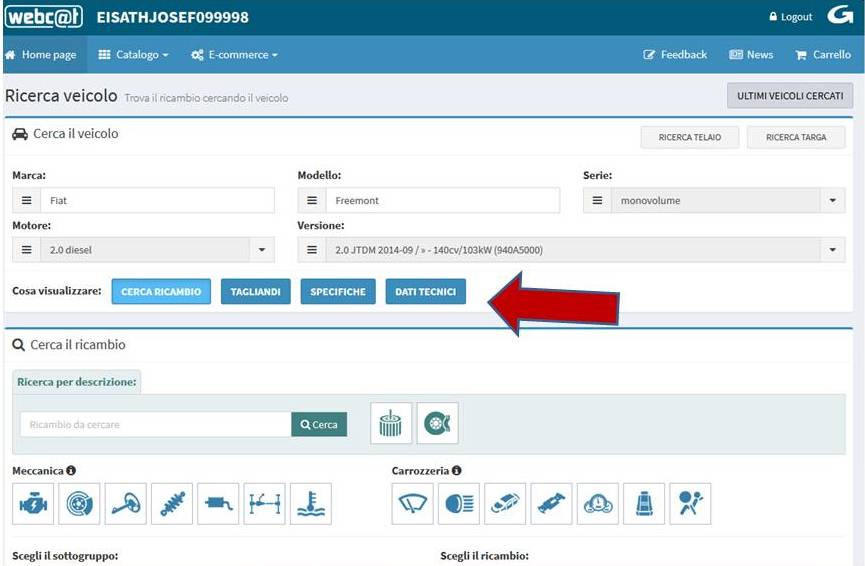Image resolution: width=865 pixels, height=566 pixels.
Task: Select the steering wheel category icon
Action: click(126, 504)
